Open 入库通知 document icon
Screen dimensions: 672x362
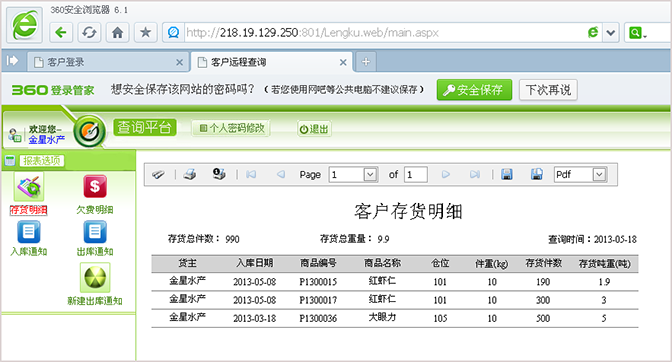[x=29, y=232]
